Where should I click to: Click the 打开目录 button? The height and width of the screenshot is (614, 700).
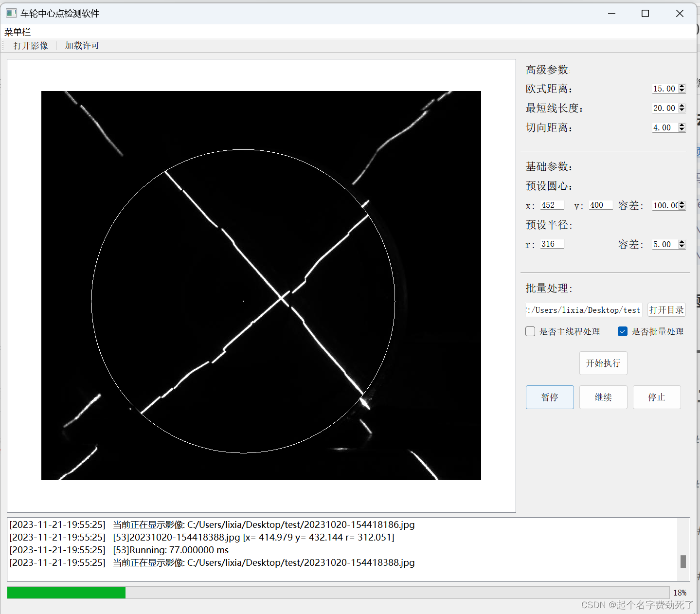(x=666, y=310)
